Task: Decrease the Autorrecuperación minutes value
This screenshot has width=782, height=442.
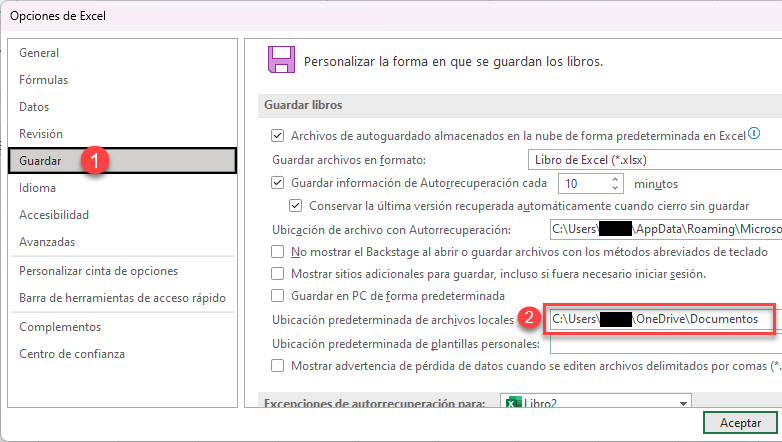Action: click(615, 188)
